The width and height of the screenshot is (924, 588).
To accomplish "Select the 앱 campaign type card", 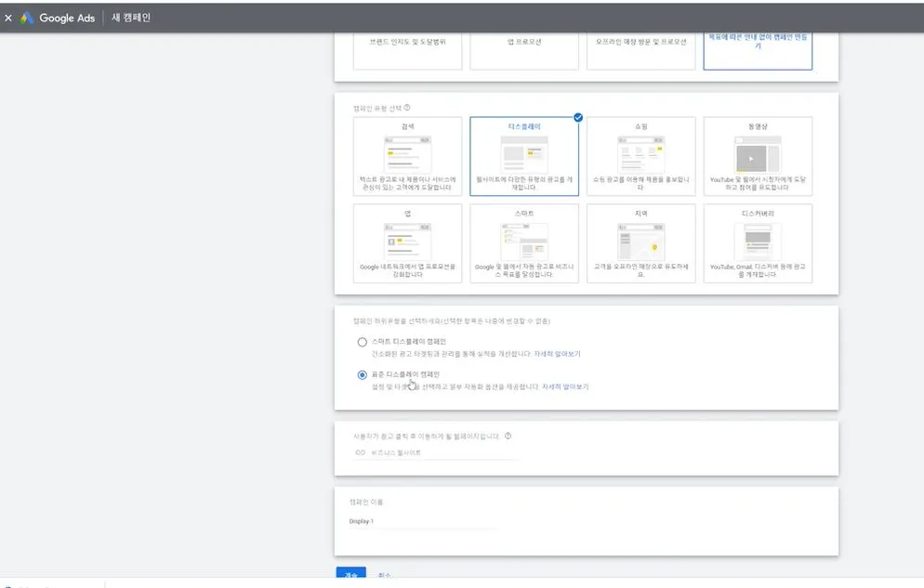I will [x=407, y=242].
